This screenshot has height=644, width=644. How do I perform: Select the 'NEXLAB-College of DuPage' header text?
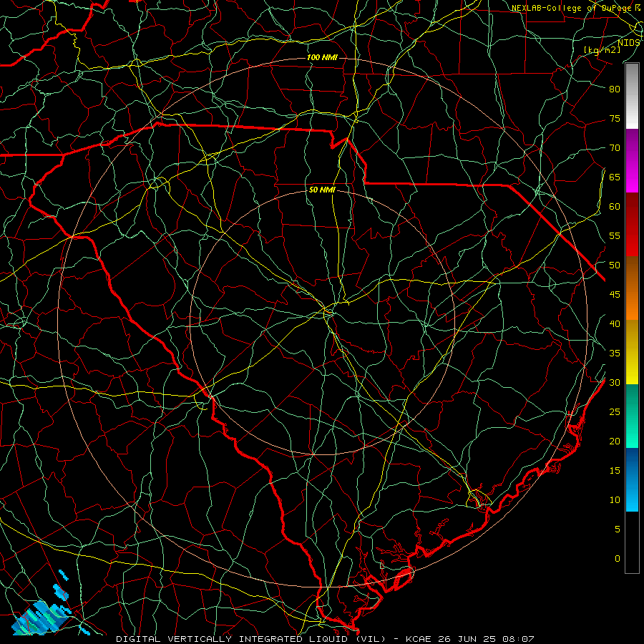pos(572,8)
